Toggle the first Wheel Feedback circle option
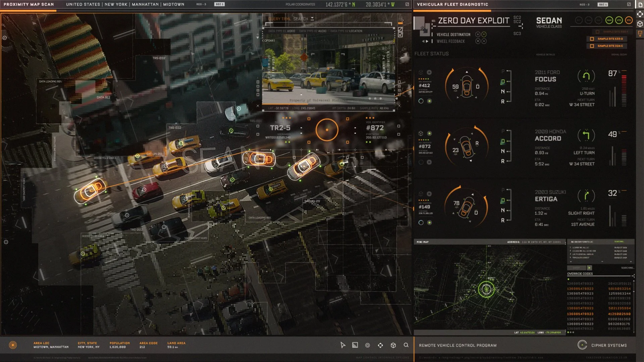The height and width of the screenshot is (362, 644). [478, 41]
